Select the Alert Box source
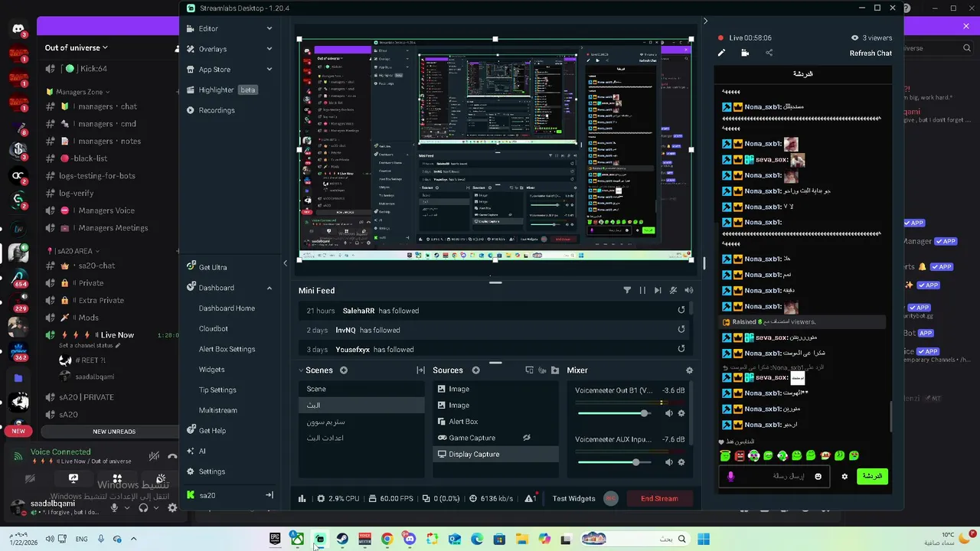Viewport: 980px width, 551px height. pos(496,422)
